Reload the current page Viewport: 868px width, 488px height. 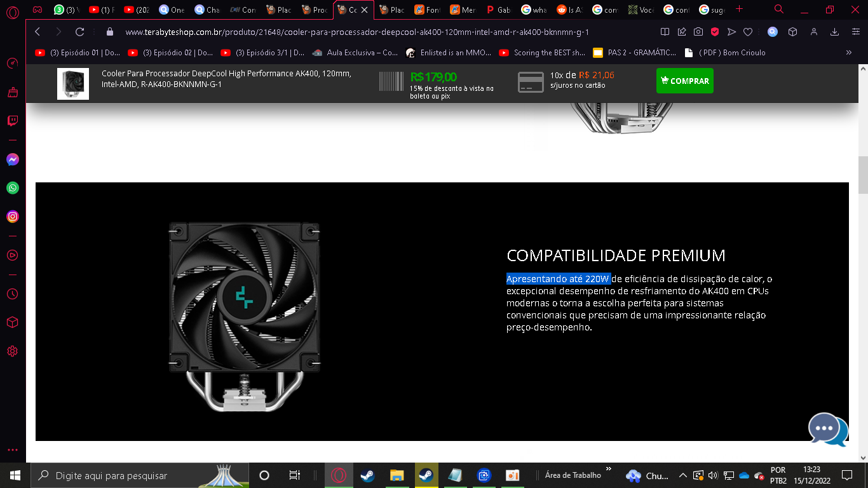[79, 32]
